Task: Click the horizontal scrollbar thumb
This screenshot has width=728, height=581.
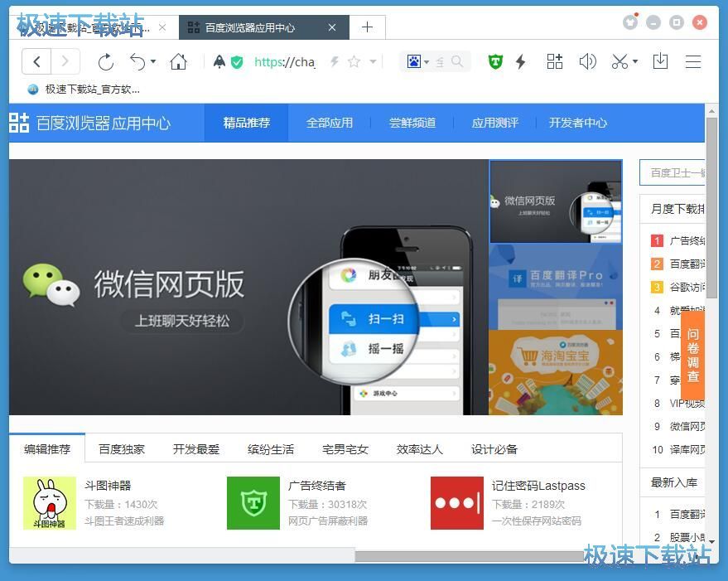Action: point(469,556)
